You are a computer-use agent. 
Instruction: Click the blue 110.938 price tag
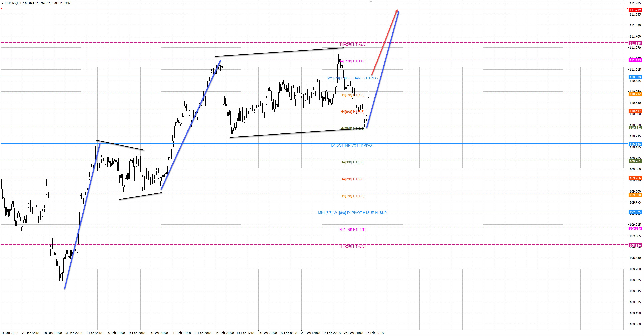635,77
